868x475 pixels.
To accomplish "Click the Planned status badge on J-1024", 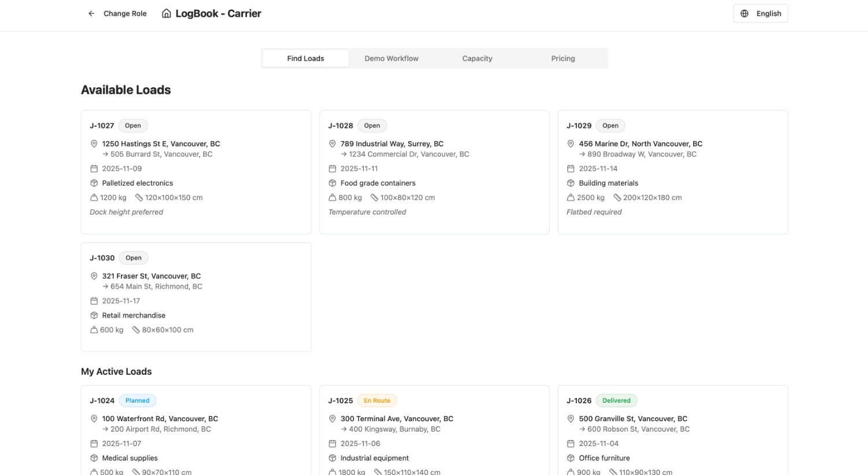I will (138, 400).
